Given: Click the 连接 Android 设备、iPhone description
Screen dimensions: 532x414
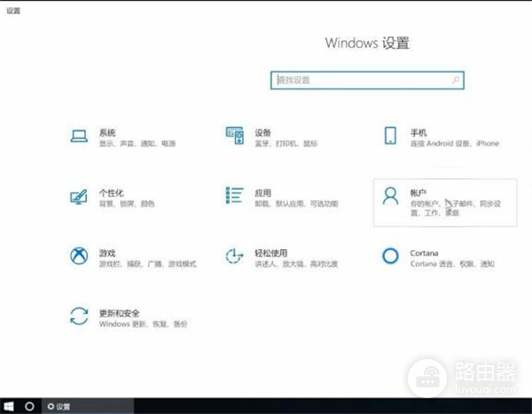Looking at the screenshot, I should [455, 144].
